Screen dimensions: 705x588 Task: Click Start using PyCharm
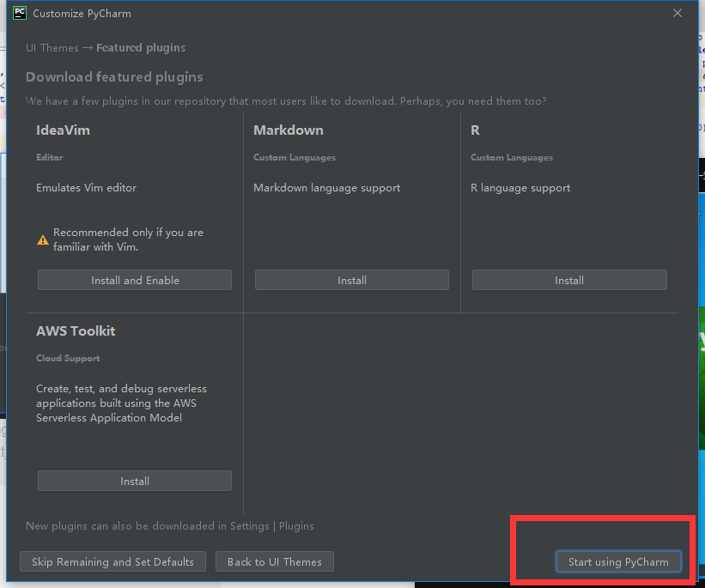618,561
